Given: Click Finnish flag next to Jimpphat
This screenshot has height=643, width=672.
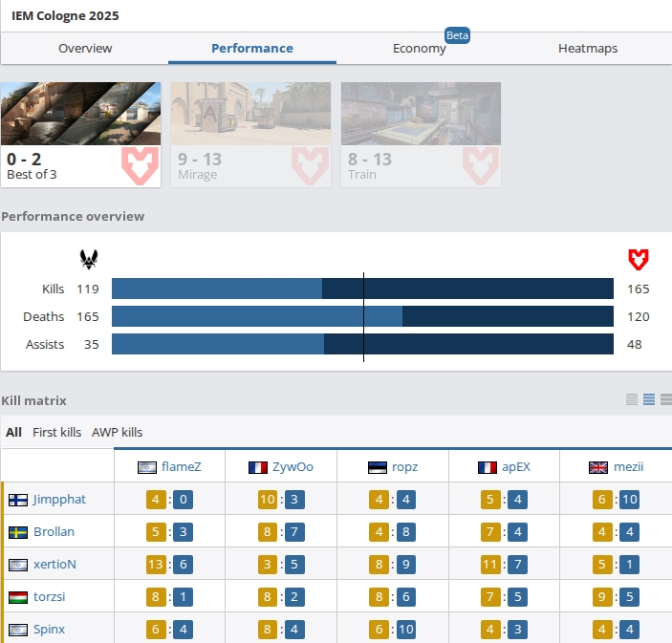Looking at the screenshot, I should coord(18,500).
